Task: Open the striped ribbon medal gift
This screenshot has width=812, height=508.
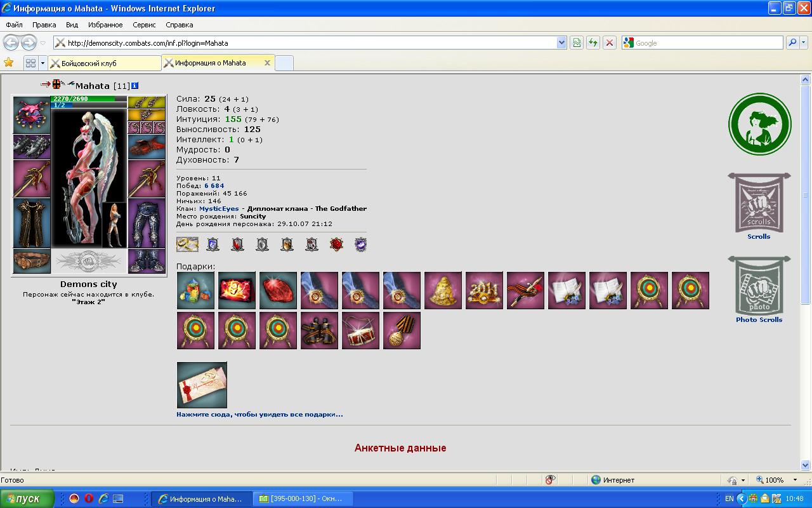Action: [x=402, y=330]
